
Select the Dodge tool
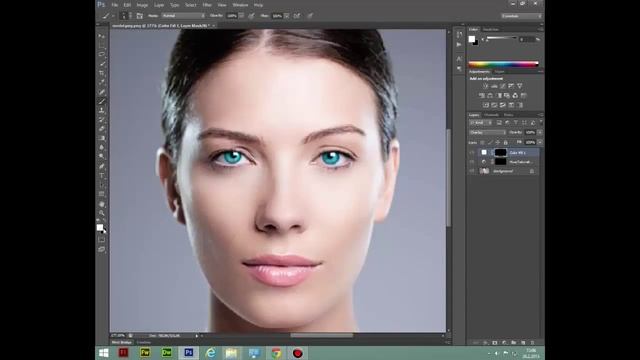click(x=102, y=157)
